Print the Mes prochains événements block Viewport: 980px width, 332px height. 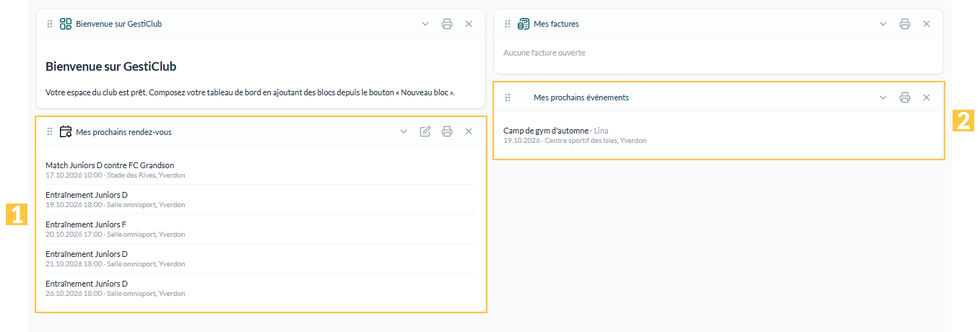(x=905, y=97)
